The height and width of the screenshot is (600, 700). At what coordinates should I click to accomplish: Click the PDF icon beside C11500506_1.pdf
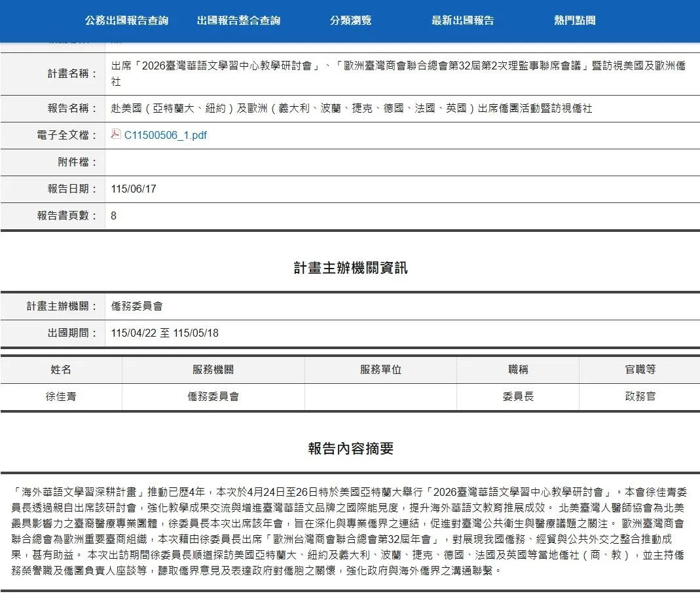point(116,134)
